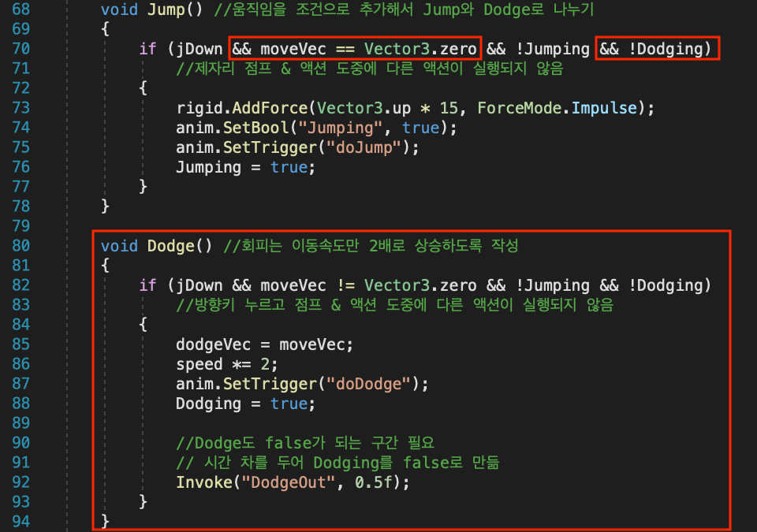Click the Invoke call on line 92

pos(293,482)
